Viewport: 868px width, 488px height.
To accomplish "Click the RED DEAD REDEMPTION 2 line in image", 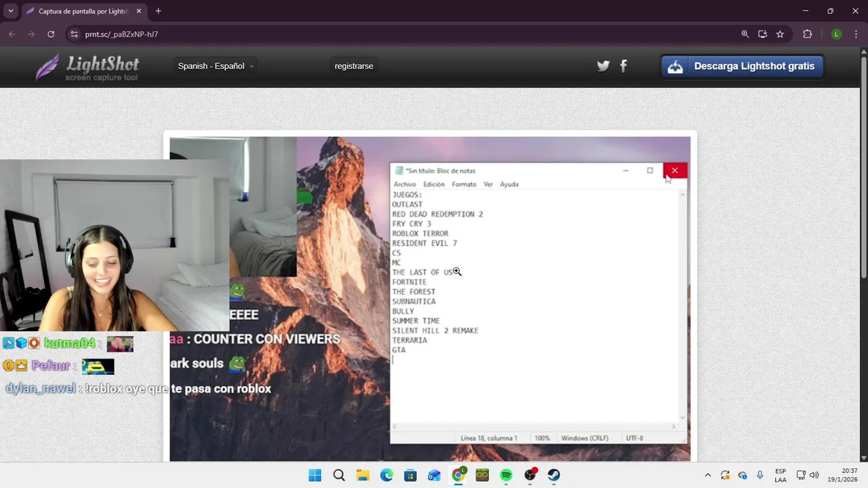I will point(437,214).
